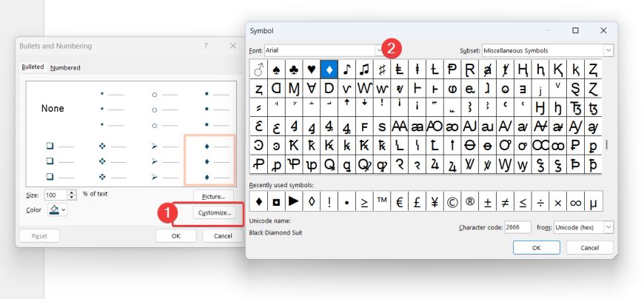
Task: Pick the exclamation mark in recently used symbols
Action: pyautogui.click(x=329, y=201)
